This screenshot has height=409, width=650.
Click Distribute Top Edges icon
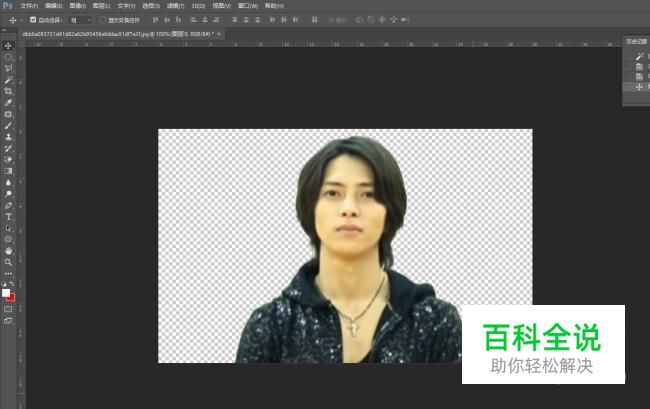tap(235, 19)
